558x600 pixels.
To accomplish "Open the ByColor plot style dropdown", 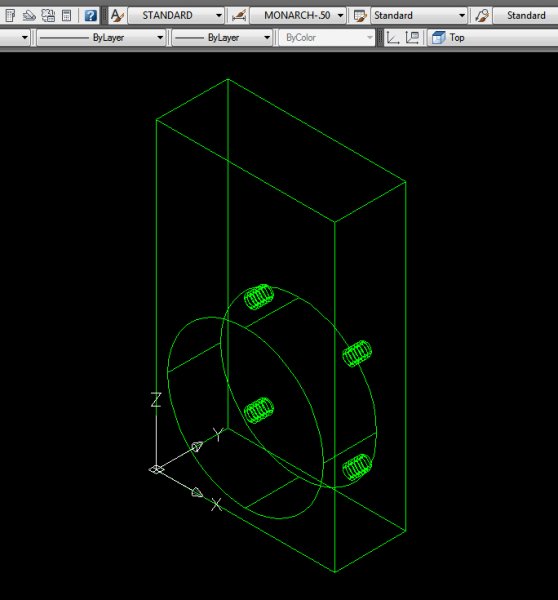I will click(326, 38).
